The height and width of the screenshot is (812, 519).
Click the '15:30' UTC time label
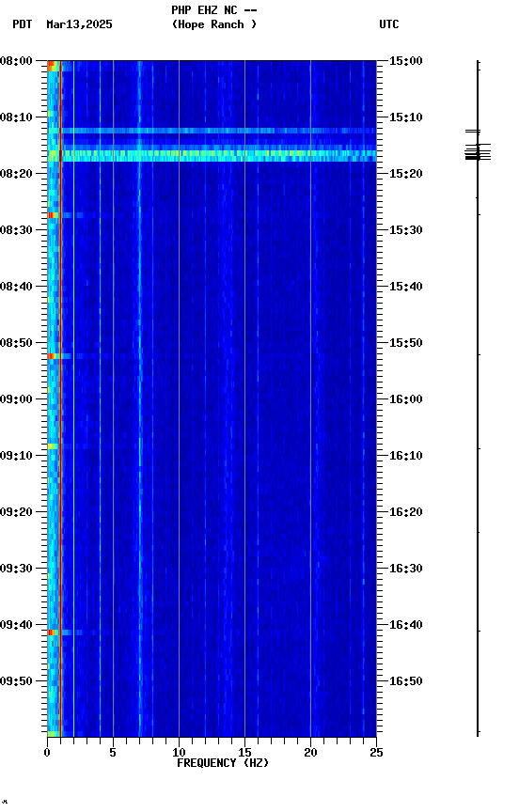405,230
